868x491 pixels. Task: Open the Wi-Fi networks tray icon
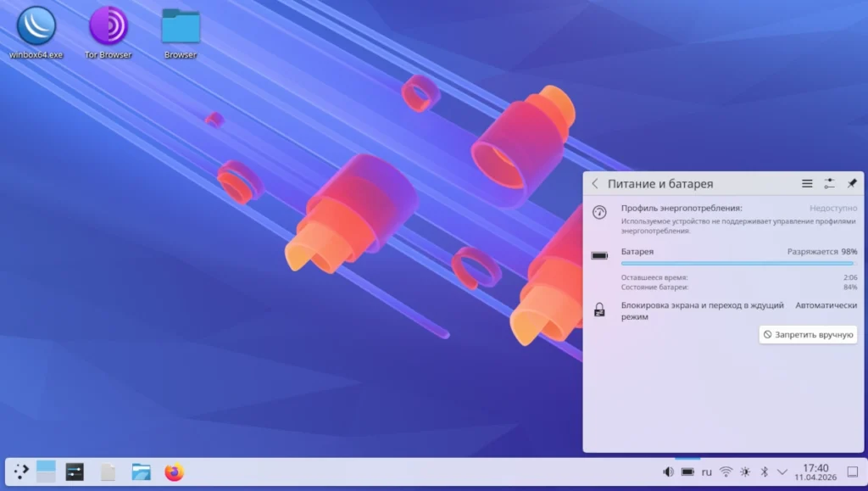pyautogui.click(x=726, y=472)
